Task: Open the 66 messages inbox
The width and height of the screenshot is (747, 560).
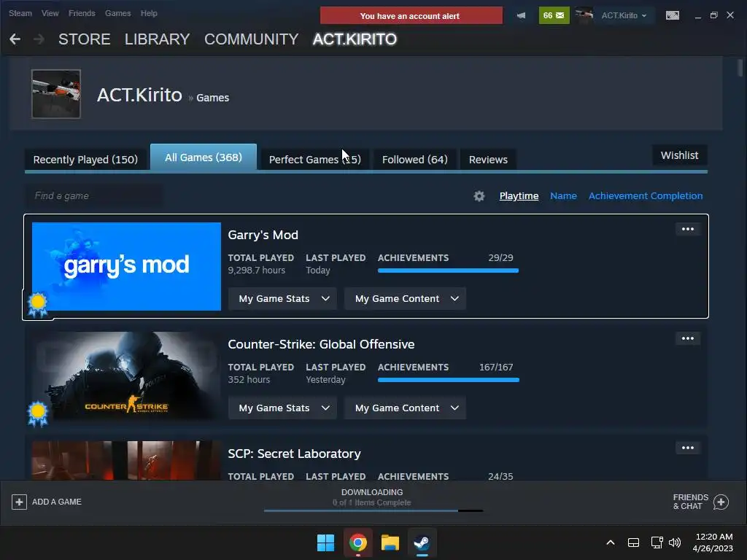Action: tap(554, 15)
